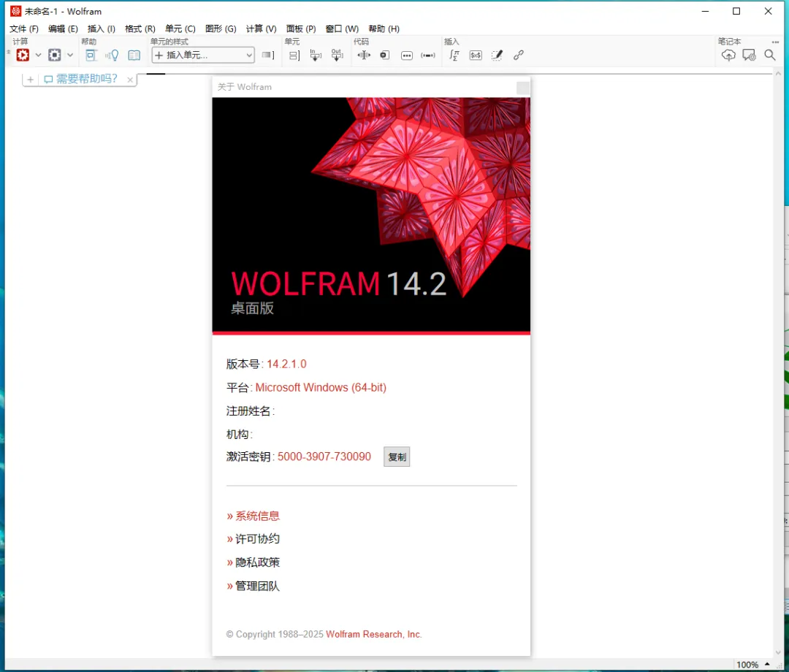Open the 窗口 (W) menu

point(342,28)
